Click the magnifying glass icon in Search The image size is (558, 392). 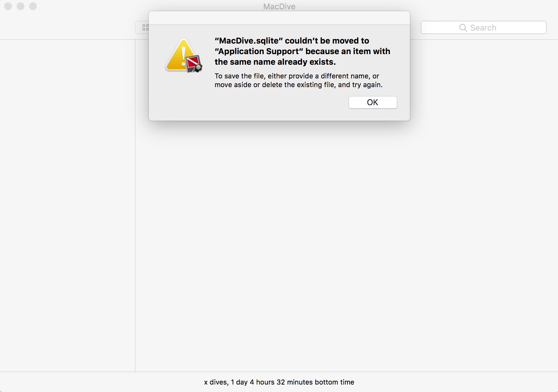pos(463,28)
